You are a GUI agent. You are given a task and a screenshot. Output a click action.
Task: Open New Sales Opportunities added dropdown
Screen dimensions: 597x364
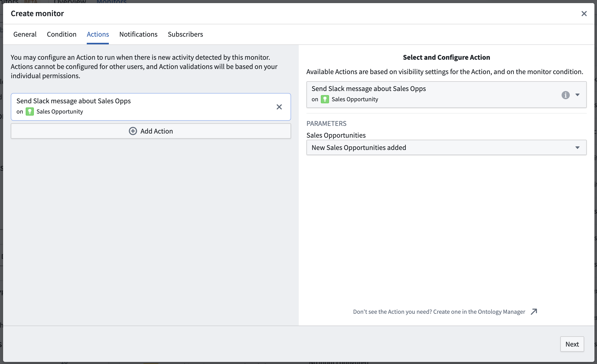tap(446, 147)
